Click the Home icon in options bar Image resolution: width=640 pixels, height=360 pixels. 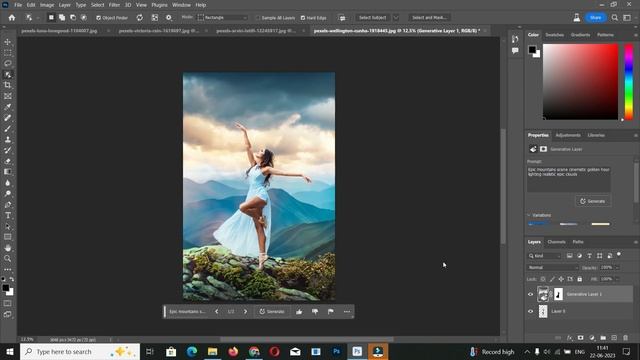12,18
